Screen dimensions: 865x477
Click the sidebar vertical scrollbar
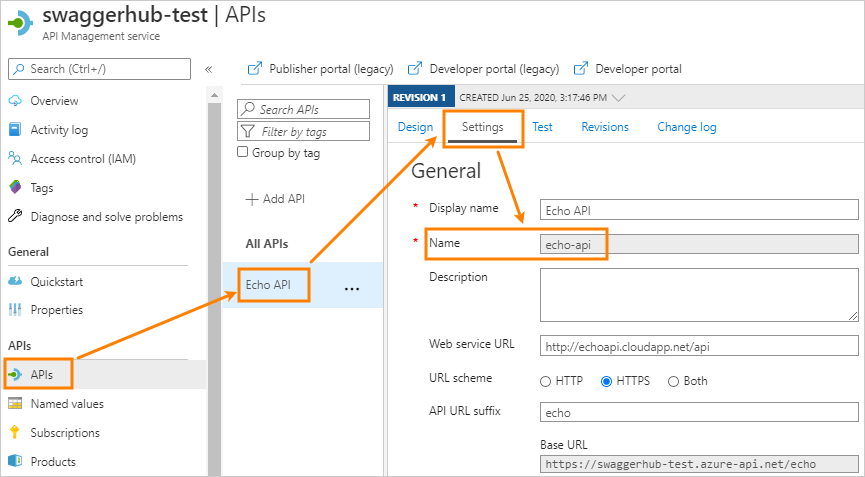[213, 280]
